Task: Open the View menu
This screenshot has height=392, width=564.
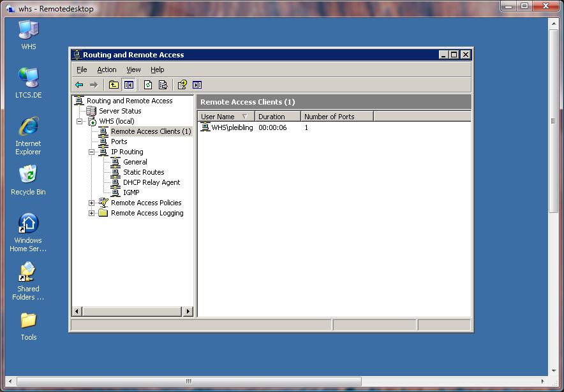Action: pos(133,69)
